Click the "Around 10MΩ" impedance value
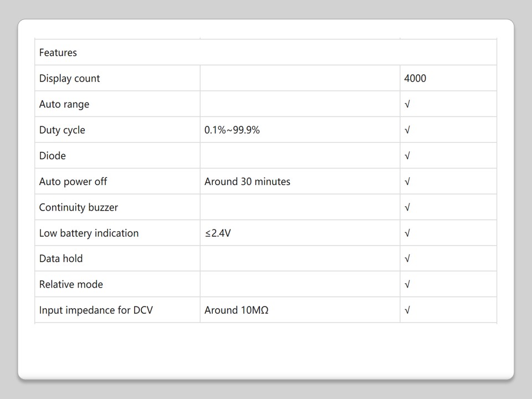 (237, 310)
